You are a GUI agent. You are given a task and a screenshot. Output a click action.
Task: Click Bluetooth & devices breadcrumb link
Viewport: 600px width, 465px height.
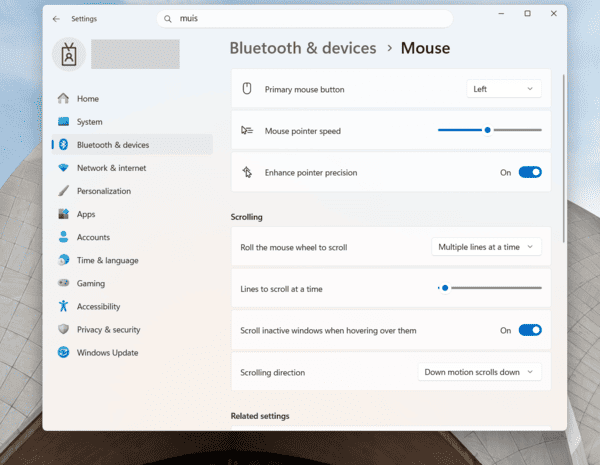pyautogui.click(x=303, y=48)
